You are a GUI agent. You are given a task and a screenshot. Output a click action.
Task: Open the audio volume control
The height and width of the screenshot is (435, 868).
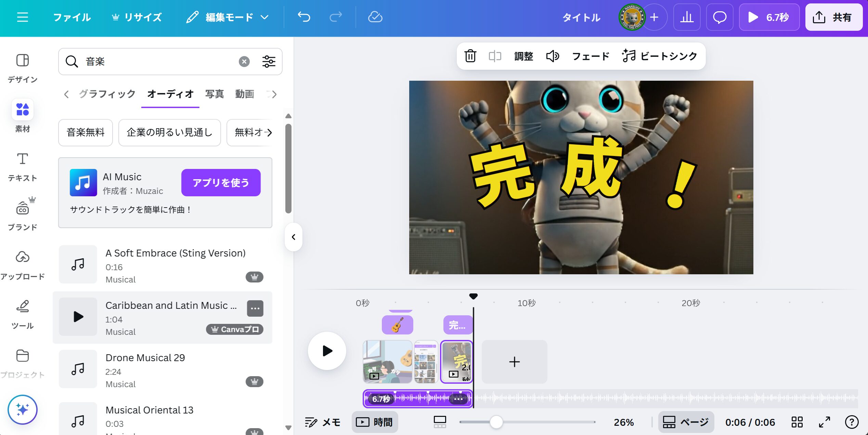(x=553, y=56)
